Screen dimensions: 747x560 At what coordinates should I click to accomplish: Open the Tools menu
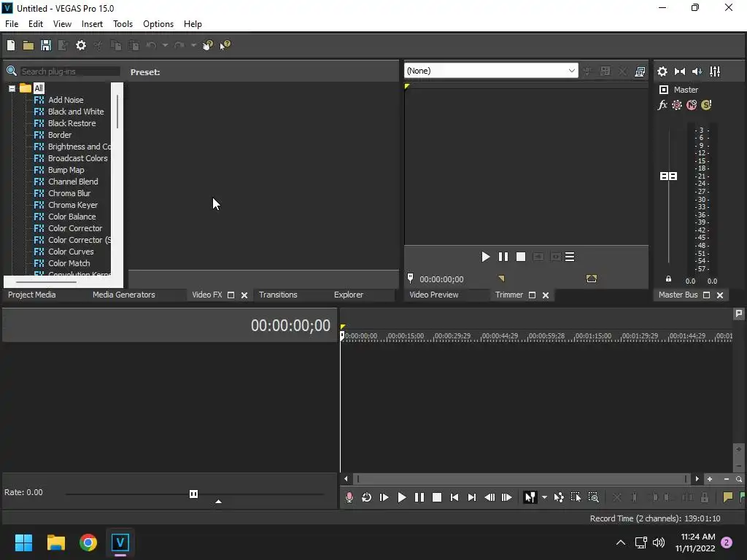[x=123, y=24]
